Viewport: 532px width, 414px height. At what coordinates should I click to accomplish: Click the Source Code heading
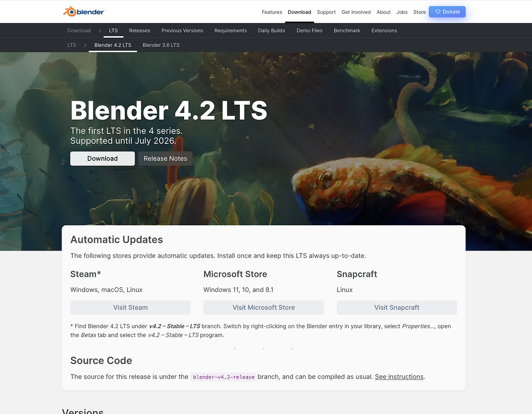tap(101, 360)
